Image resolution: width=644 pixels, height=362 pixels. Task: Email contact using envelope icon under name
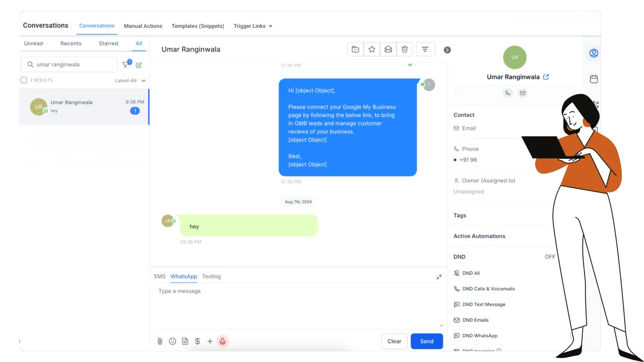(x=522, y=93)
